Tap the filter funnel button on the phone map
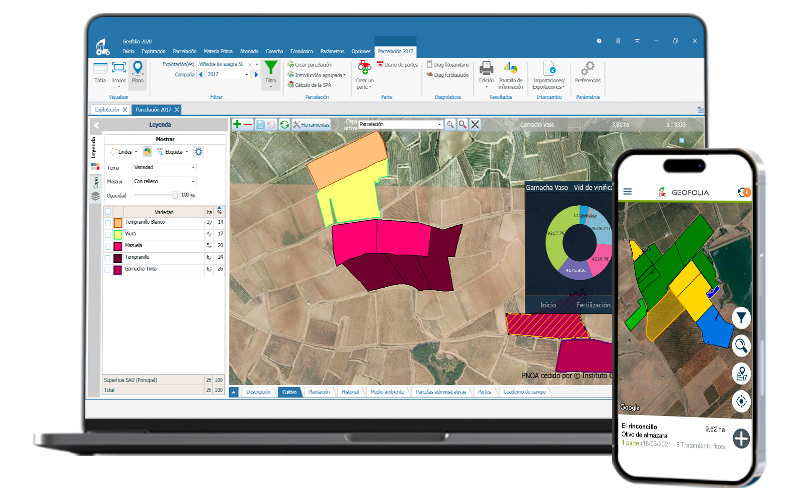This screenshot has height=500, width=800. [x=741, y=318]
